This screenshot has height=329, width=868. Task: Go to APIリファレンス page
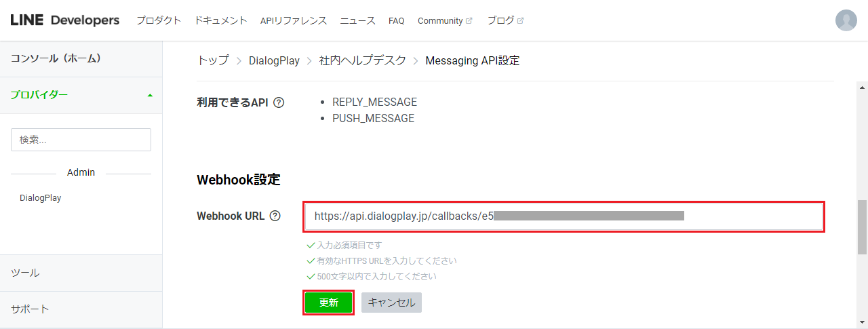[293, 20]
